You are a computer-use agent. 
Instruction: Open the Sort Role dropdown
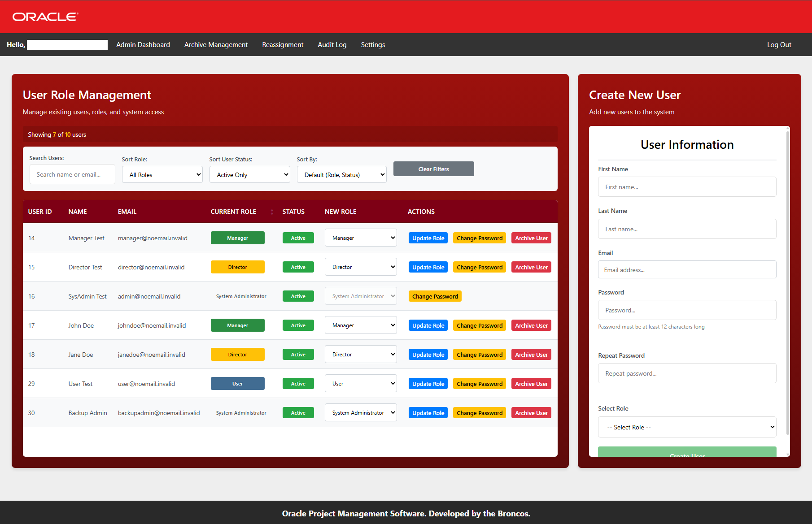point(162,175)
